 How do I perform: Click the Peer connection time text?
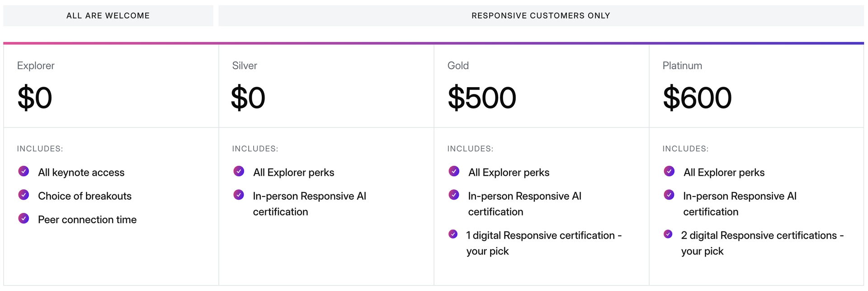(x=87, y=220)
